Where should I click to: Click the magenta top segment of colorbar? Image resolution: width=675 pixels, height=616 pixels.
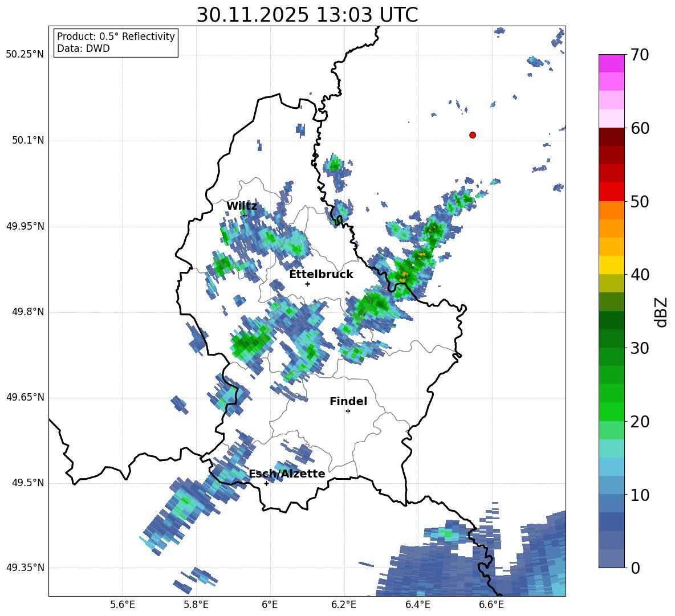click(x=612, y=63)
